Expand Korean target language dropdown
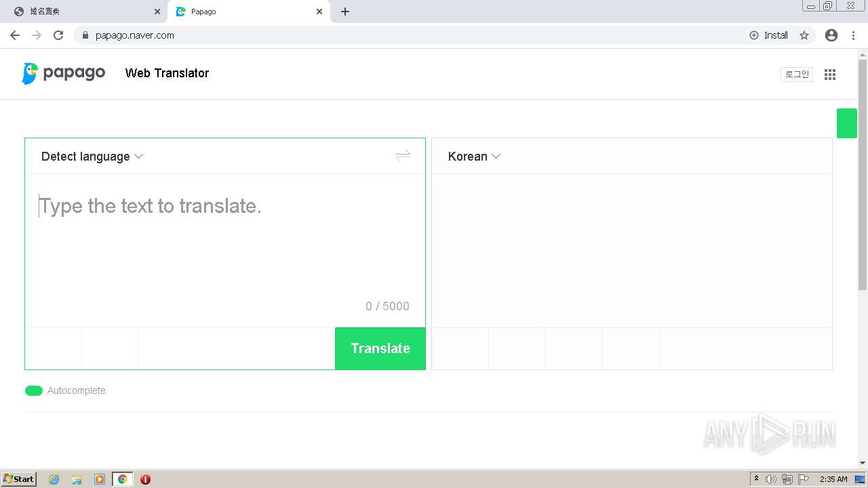Screen dimensions: 868x488 474,157
